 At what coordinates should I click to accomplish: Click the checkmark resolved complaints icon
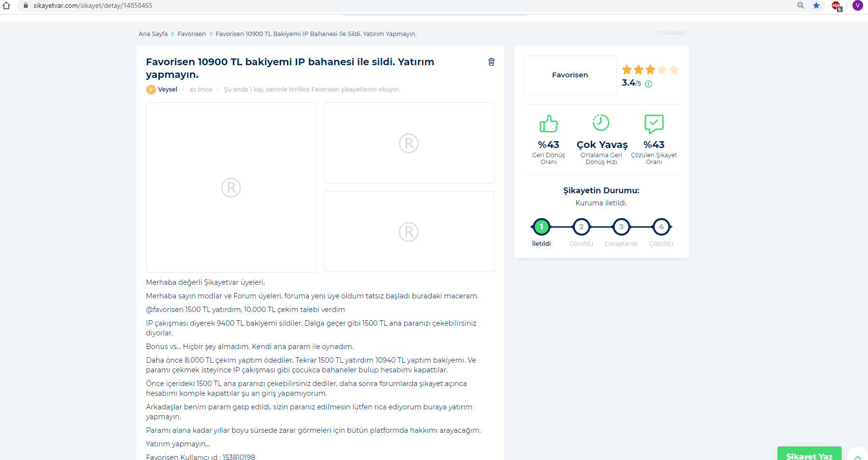tap(654, 124)
